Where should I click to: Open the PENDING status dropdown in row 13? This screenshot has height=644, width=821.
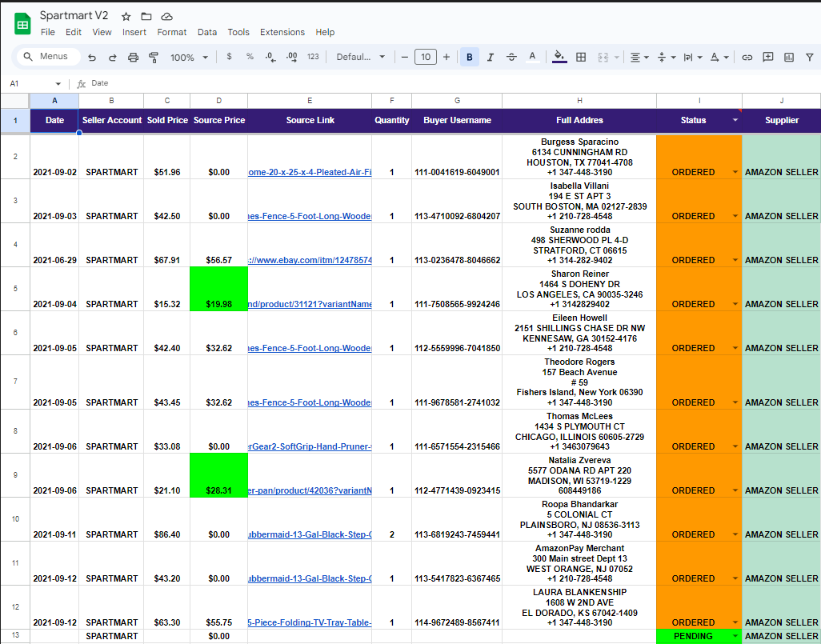[735, 636]
